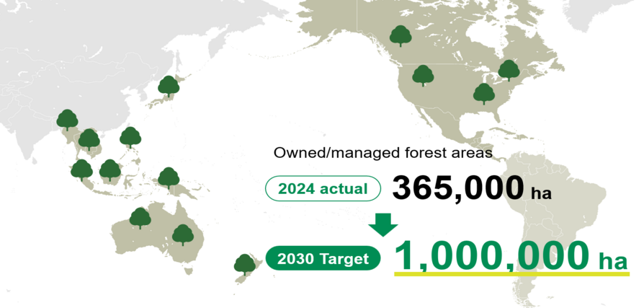This screenshot has height=308, width=644.
Task: Select the tree icon in the southeastern United States
Action: coord(484,93)
